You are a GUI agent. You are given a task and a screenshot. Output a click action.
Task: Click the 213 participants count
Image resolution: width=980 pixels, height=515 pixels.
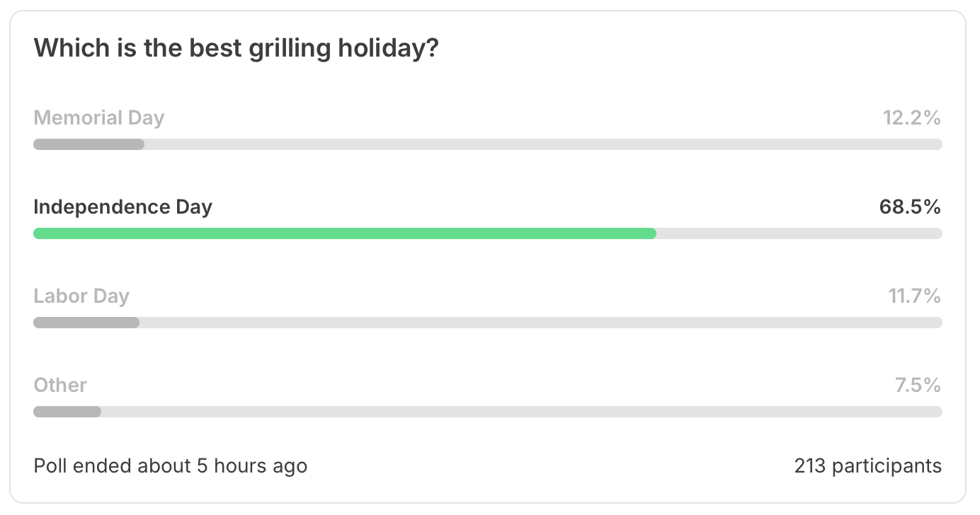[868, 466]
